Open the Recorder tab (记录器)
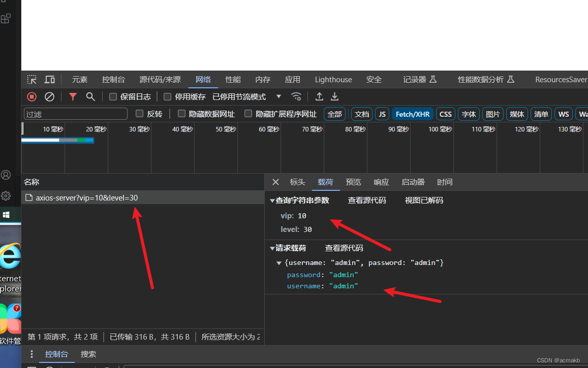The width and height of the screenshot is (588, 368). 420,79
